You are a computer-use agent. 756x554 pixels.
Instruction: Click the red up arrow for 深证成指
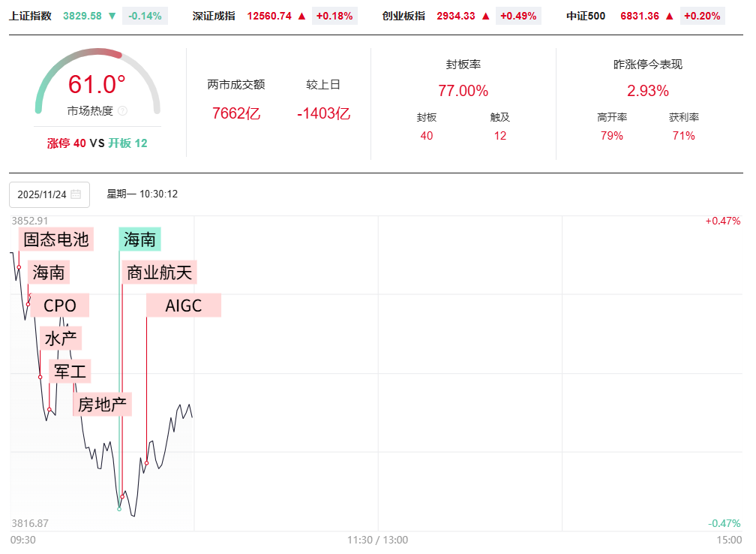coord(301,16)
